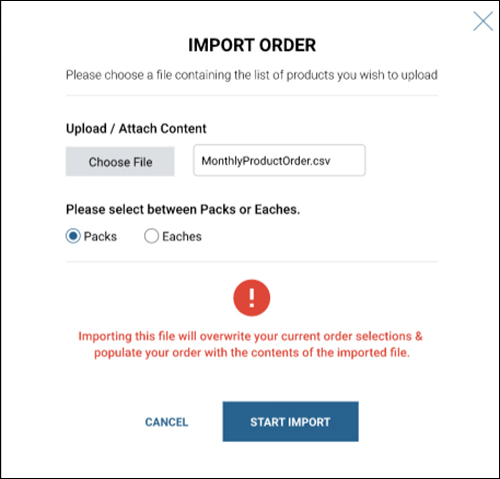Select the Packs radio button

(x=73, y=236)
